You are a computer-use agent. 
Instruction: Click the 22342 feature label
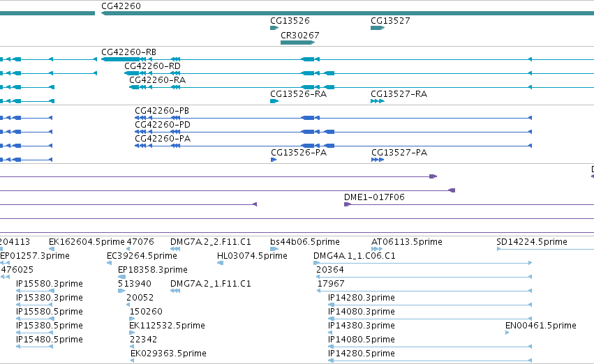click(x=143, y=340)
